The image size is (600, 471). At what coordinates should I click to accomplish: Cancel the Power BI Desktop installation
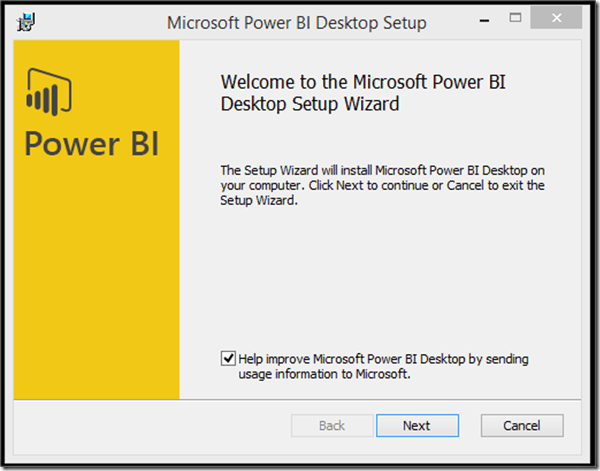[x=522, y=425]
